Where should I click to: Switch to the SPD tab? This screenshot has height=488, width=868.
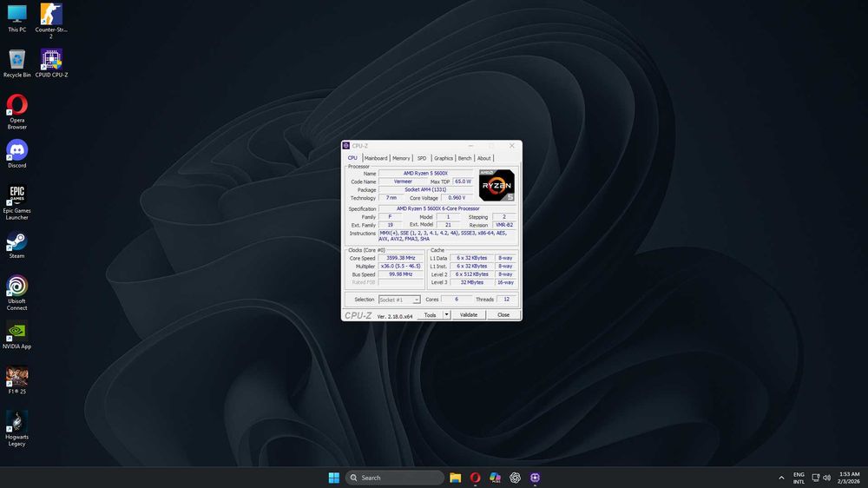pyautogui.click(x=422, y=158)
